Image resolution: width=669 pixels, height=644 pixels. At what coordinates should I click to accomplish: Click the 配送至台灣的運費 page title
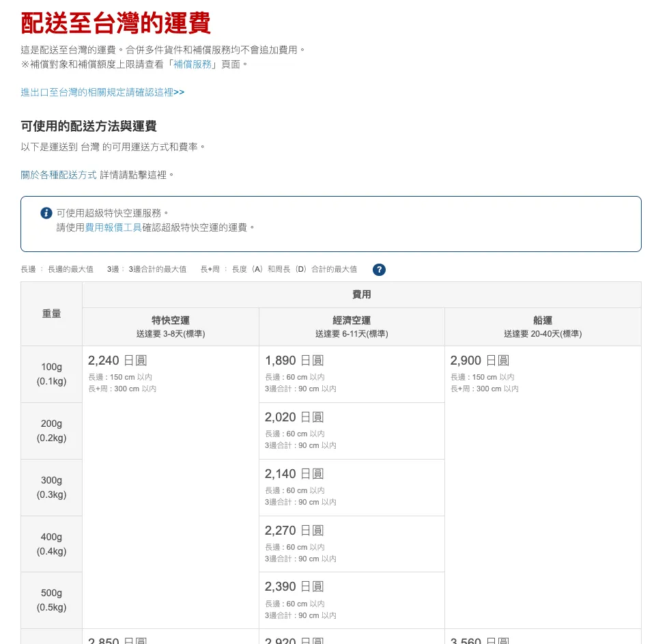click(x=116, y=23)
